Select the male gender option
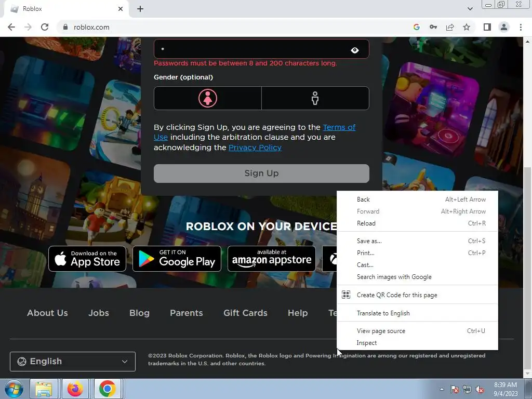532x399 pixels. click(315, 98)
